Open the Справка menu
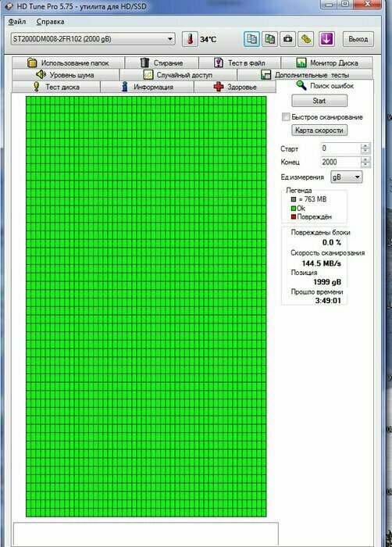Viewport: 392px width, 547px height. 50,22
